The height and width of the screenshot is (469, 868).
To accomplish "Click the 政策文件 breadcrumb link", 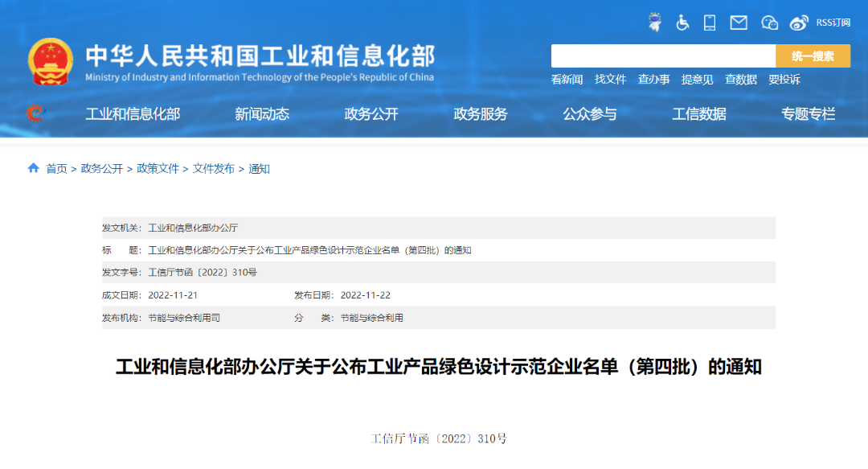I will pyautogui.click(x=158, y=169).
